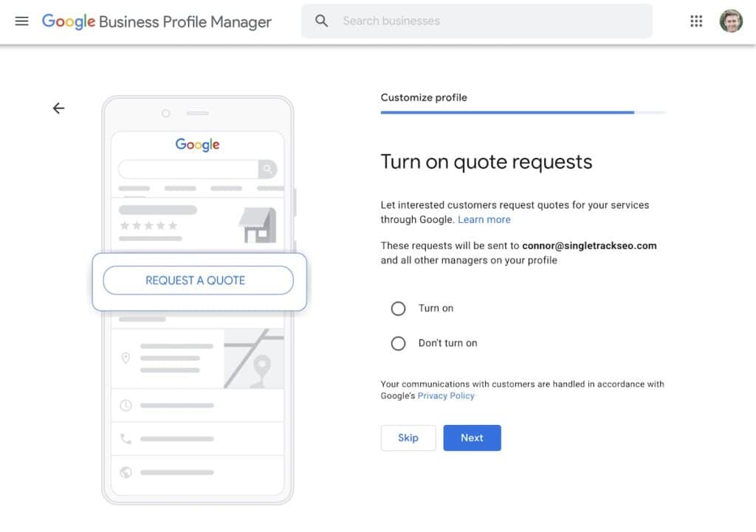The width and height of the screenshot is (756, 532).
Task: Select the "Don't turn on" radio button
Action: 399,343
